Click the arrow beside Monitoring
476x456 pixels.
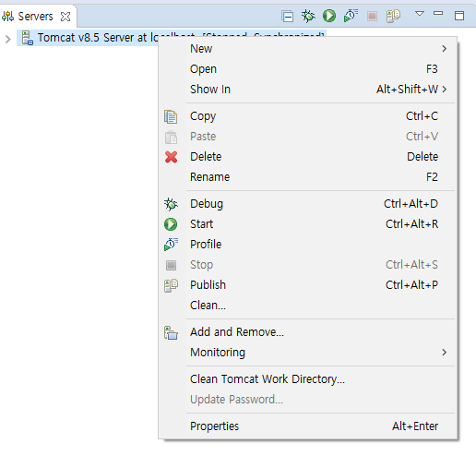click(444, 353)
